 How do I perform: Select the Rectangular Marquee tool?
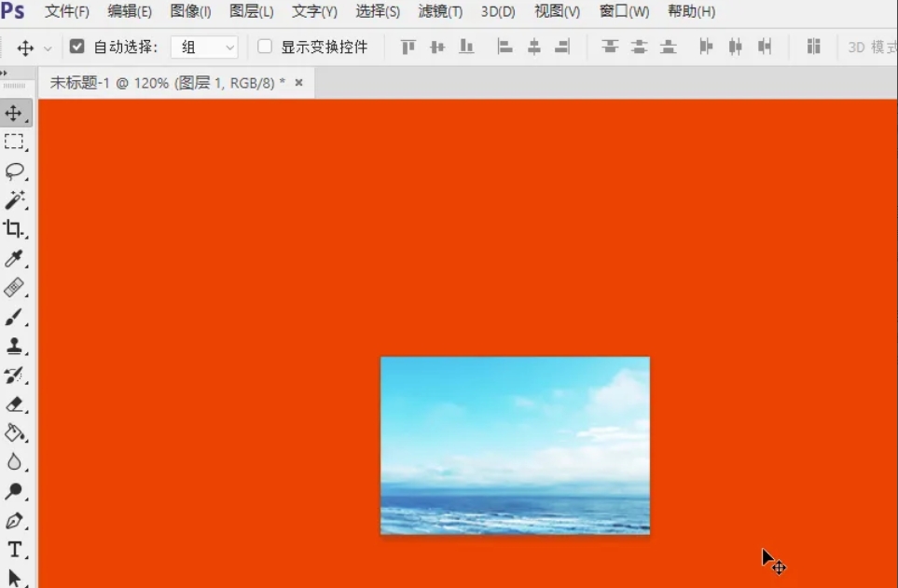pos(14,142)
